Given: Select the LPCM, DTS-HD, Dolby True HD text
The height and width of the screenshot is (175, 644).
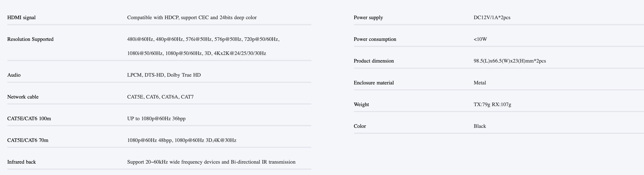Looking at the screenshot, I should point(164,75).
